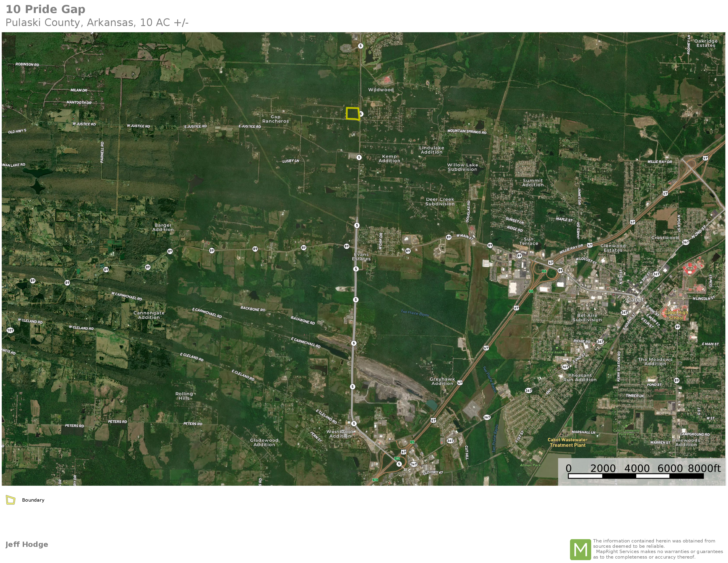The height and width of the screenshot is (563, 728).
Task: Click the Rolling Hills label
Action: [x=184, y=396]
